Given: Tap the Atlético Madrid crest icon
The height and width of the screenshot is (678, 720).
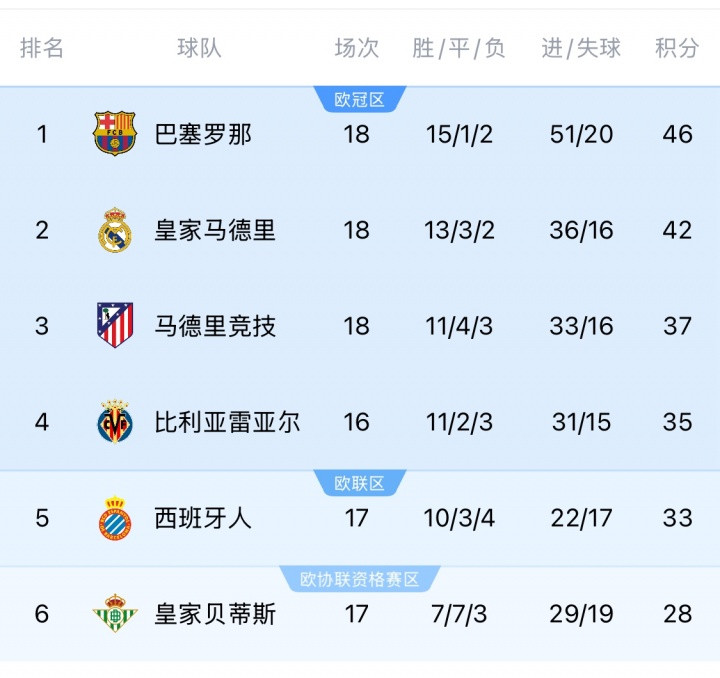Looking at the screenshot, I should [115, 326].
